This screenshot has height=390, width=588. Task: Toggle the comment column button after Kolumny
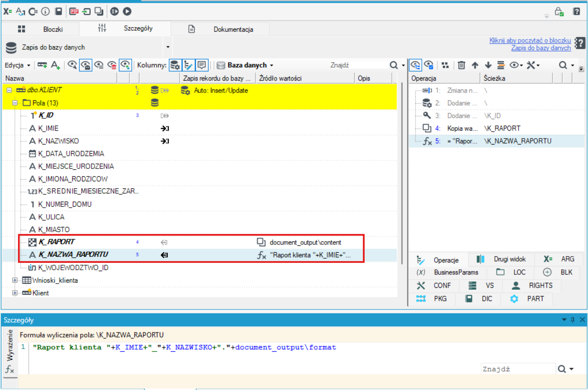click(203, 65)
